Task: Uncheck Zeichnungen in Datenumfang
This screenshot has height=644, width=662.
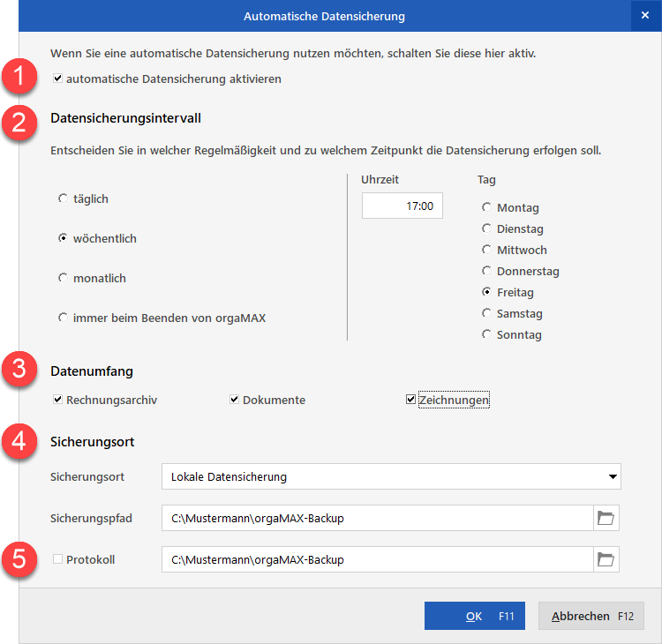Action: coord(410,400)
